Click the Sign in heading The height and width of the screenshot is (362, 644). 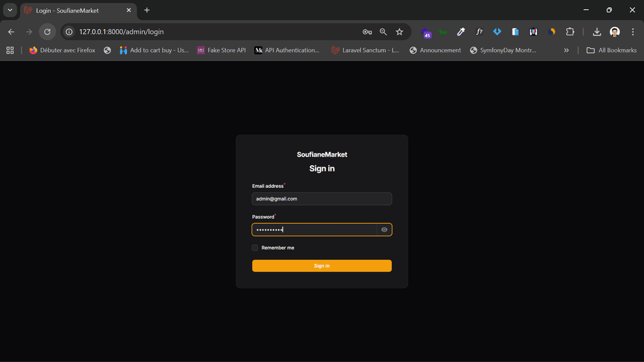point(322,168)
